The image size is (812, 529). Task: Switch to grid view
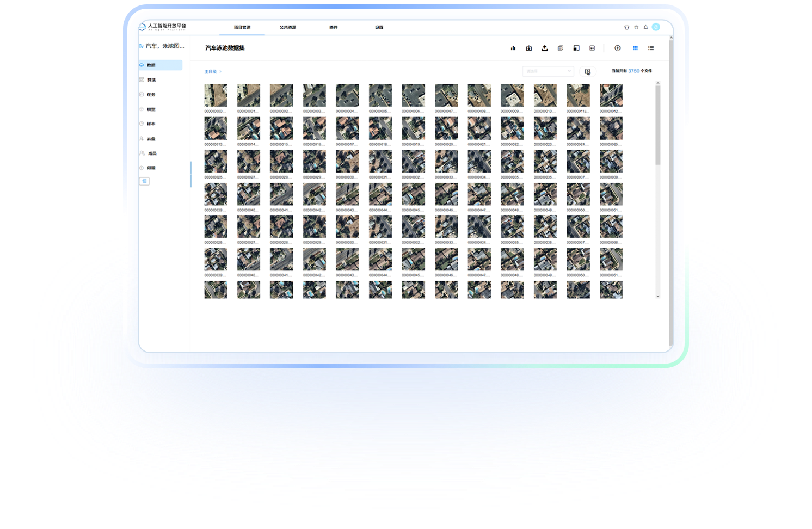[635, 48]
